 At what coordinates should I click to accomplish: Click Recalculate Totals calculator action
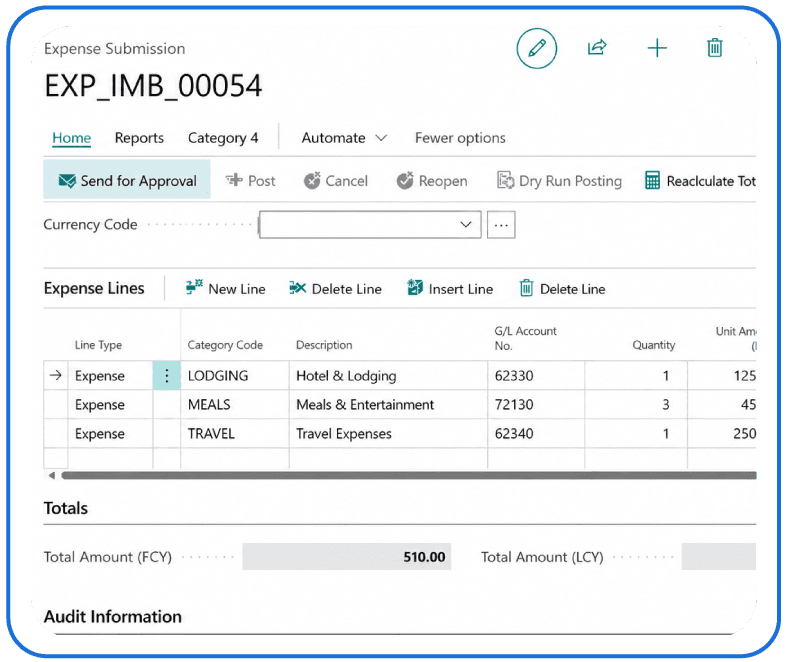(700, 180)
